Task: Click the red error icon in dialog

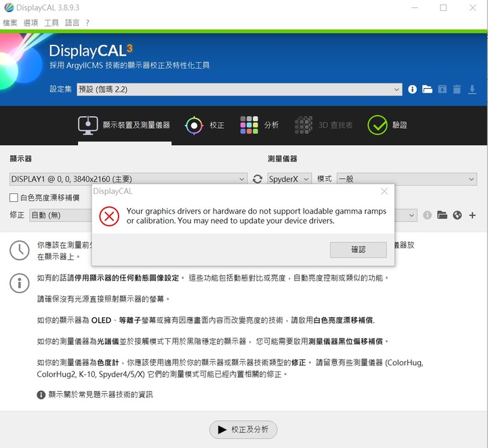Action: [x=109, y=216]
